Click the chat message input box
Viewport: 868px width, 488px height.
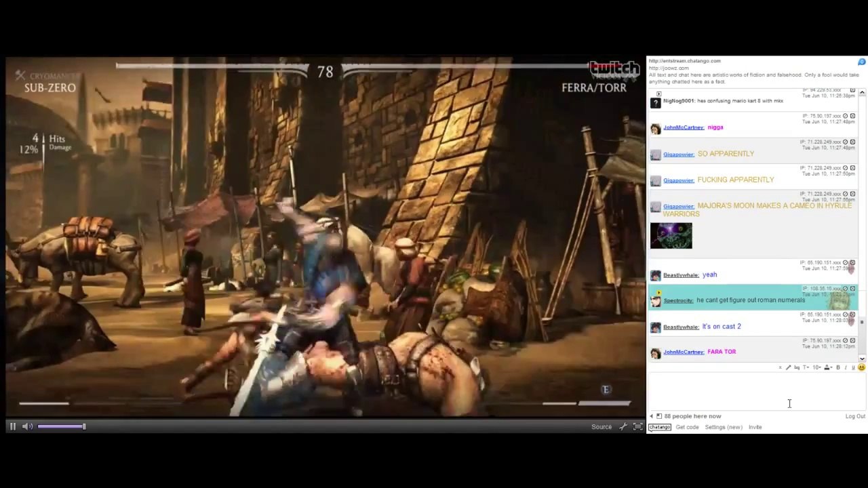point(755,391)
